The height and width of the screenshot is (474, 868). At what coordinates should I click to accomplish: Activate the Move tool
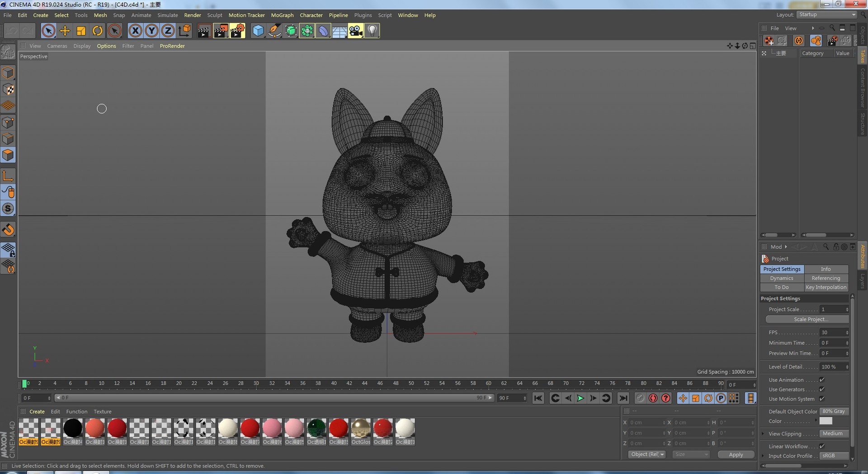65,31
